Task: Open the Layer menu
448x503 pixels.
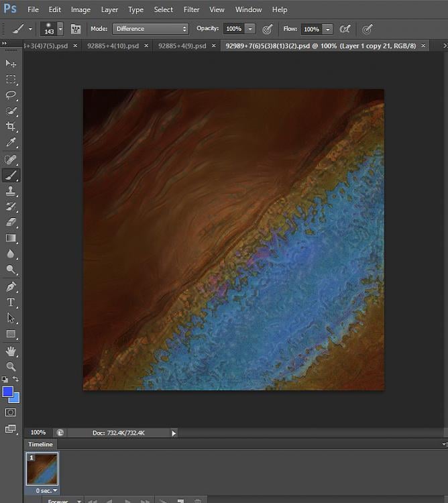Action: pyautogui.click(x=109, y=9)
